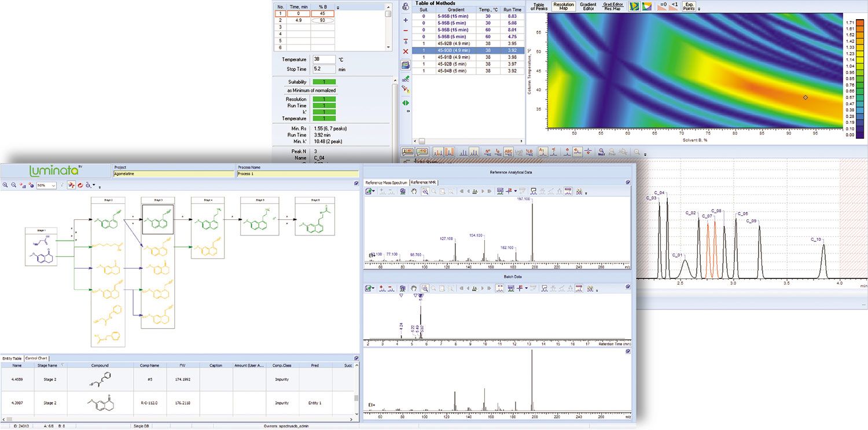Toggle the =0 resolution filter
This screenshot has width=868, height=430.
(663, 6)
